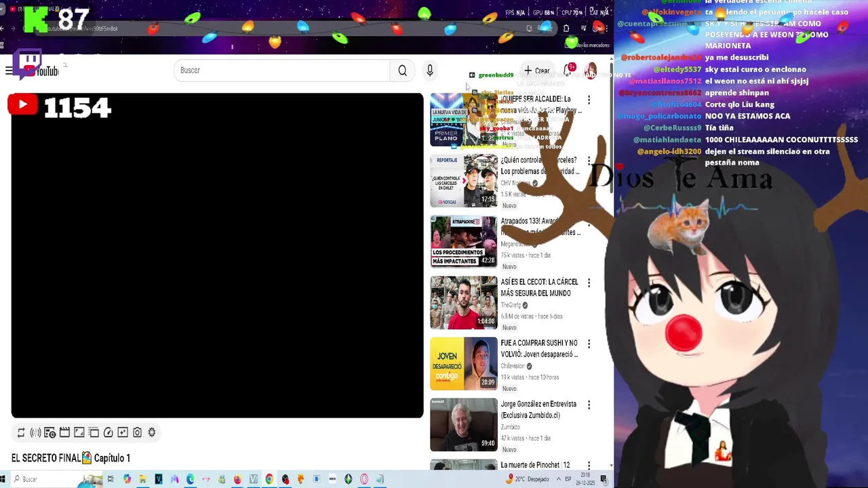
Task: Open enhancer settings gear under player
Action: click(x=152, y=432)
